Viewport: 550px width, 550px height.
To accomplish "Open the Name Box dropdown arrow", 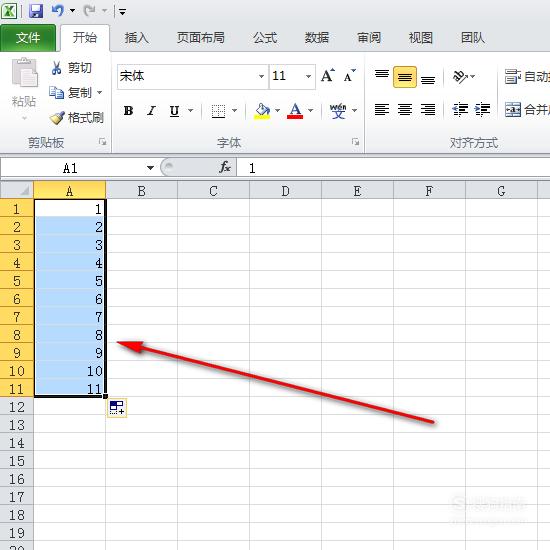I will (x=150, y=168).
